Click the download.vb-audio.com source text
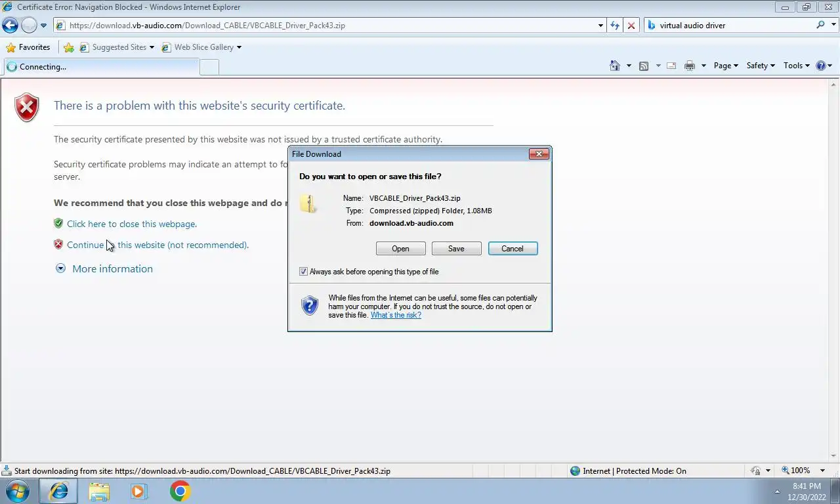This screenshot has height=504, width=840. [x=411, y=223]
